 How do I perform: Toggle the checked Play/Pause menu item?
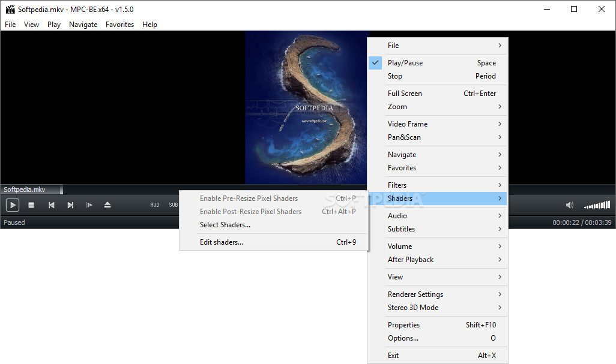tap(437, 63)
